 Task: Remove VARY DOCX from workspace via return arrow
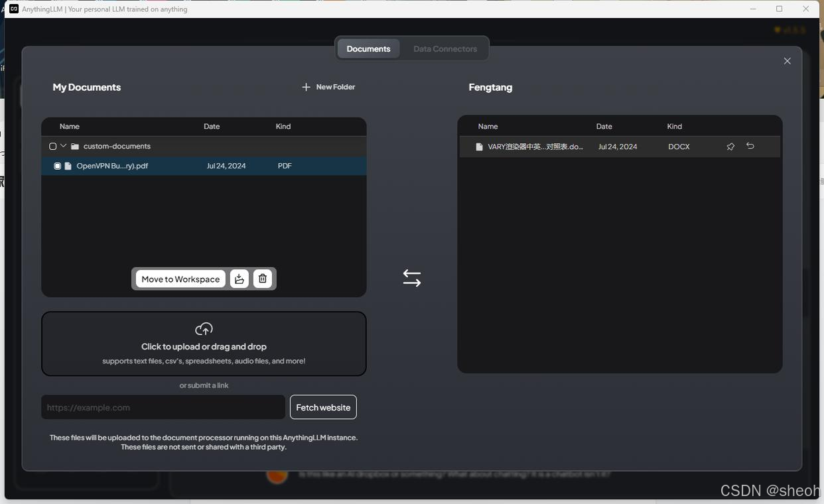750,146
